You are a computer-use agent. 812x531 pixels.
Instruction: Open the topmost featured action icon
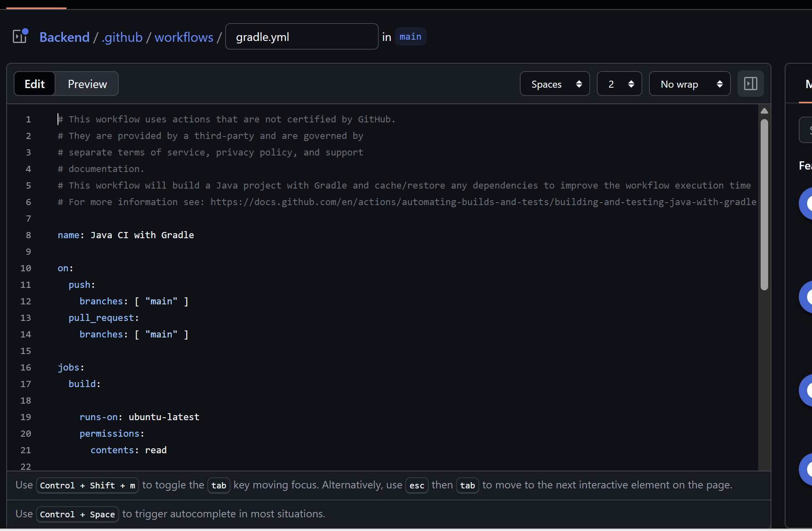pyautogui.click(x=806, y=203)
